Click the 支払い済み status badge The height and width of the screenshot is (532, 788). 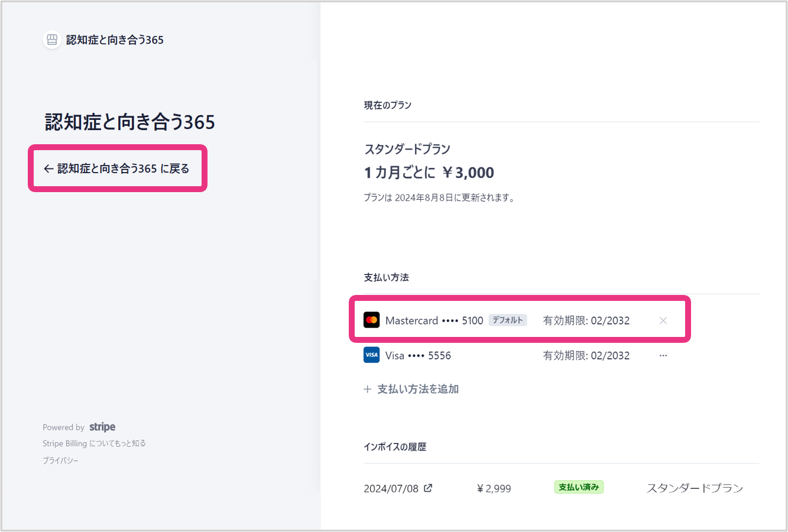579,488
